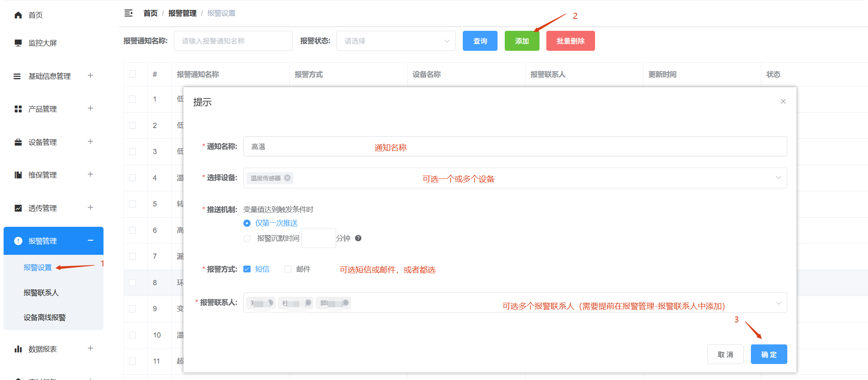Check the checkbox for row 8

[133, 283]
